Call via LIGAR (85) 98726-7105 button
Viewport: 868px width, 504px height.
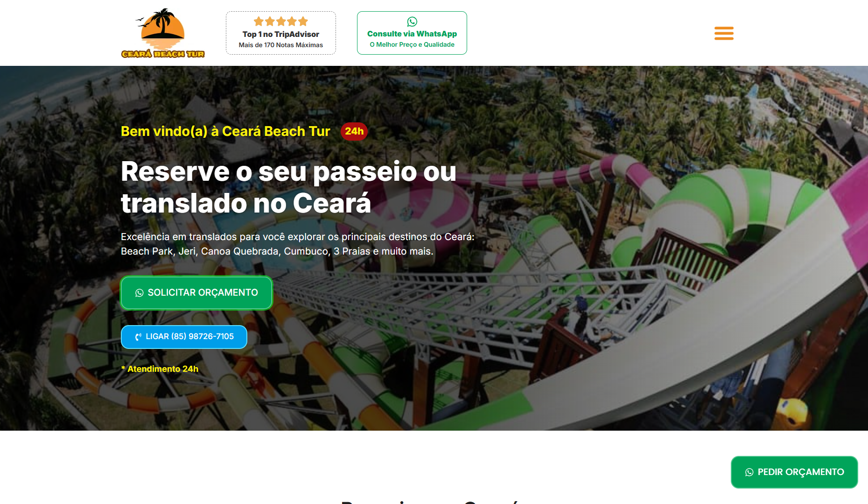184,337
